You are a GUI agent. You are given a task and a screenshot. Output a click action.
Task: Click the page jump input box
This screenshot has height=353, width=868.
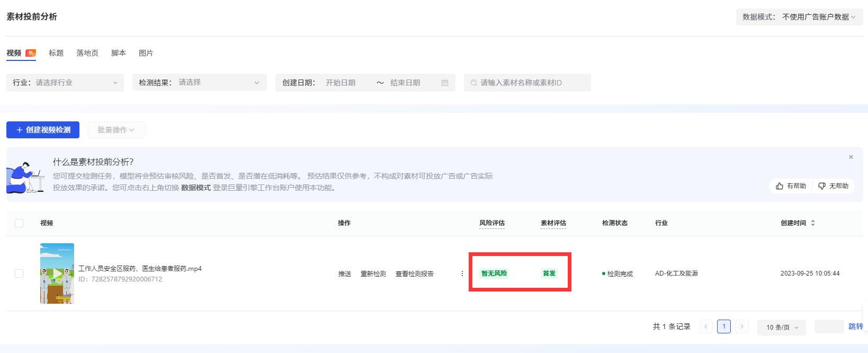[829, 326]
